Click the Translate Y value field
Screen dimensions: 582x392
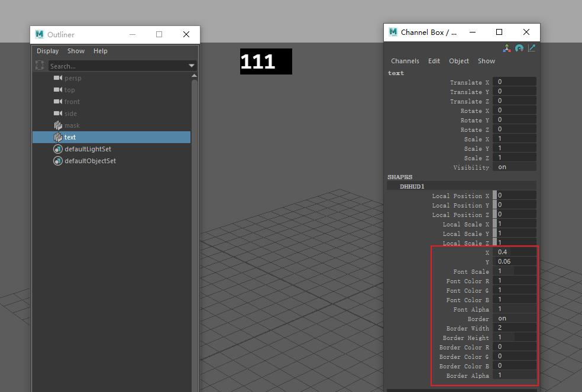pos(515,91)
